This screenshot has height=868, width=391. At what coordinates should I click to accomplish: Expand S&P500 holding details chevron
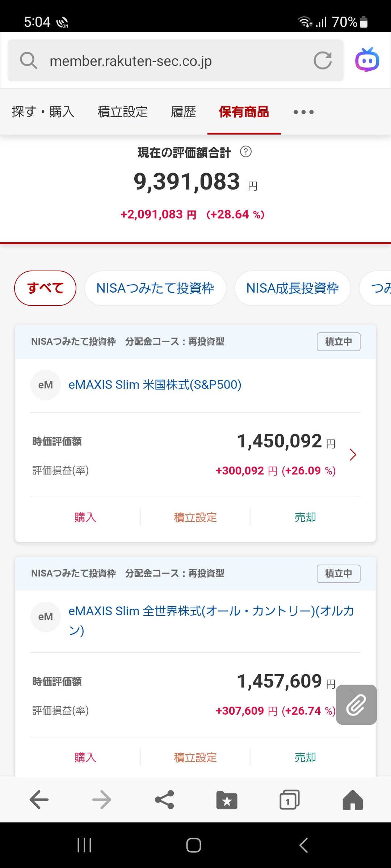pos(353,455)
